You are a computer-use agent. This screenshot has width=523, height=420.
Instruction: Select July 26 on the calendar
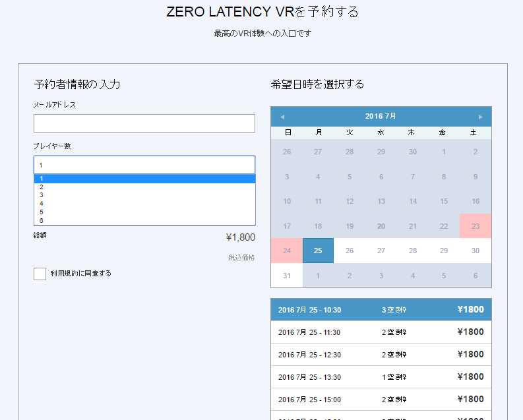tap(350, 251)
